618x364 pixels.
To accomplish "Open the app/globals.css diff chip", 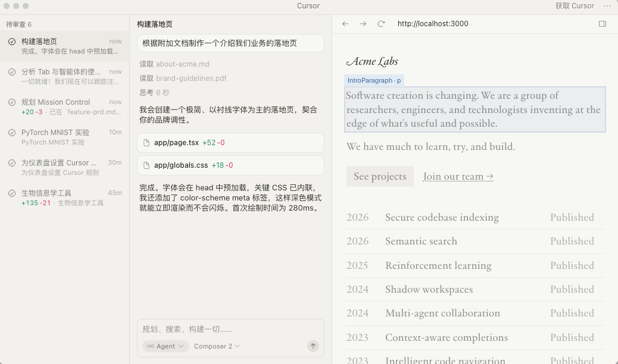I will 230,165.
